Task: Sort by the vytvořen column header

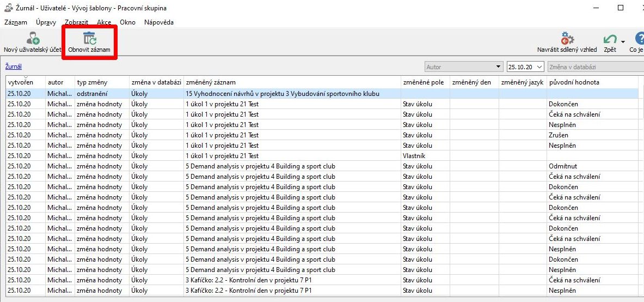Action: pos(21,82)
